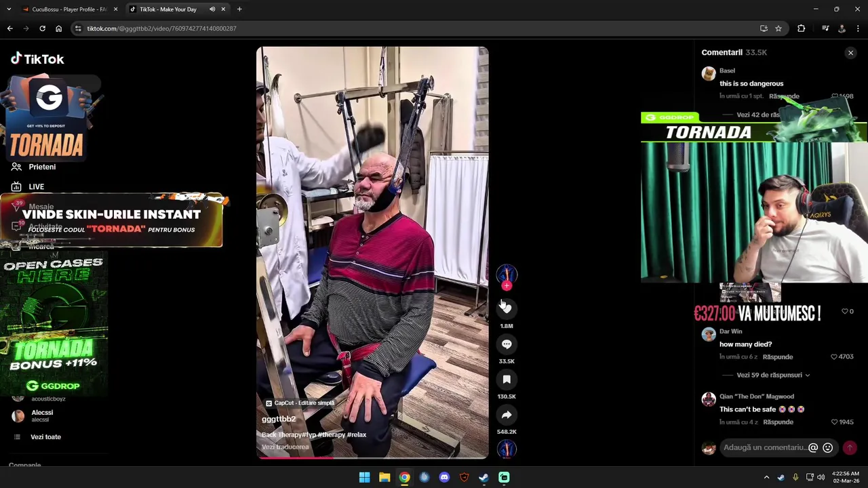The width and height of the screenshot is (868, 488).
Task: Open the media controls icon in toolbar
Action: click(x=825, y=28)
